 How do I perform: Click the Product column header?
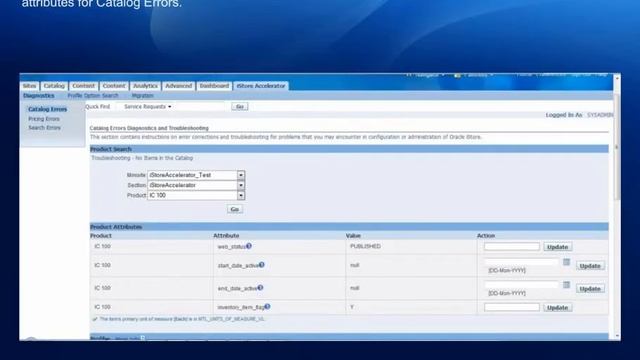(x=101, y=236)
